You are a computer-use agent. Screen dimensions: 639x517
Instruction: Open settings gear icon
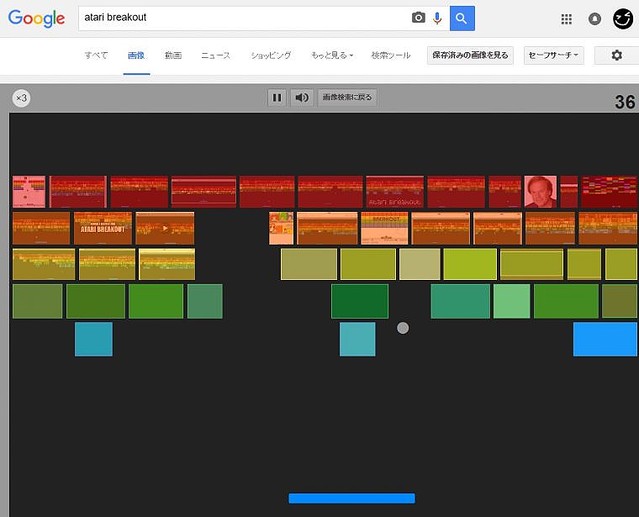[x=616, y=56]
